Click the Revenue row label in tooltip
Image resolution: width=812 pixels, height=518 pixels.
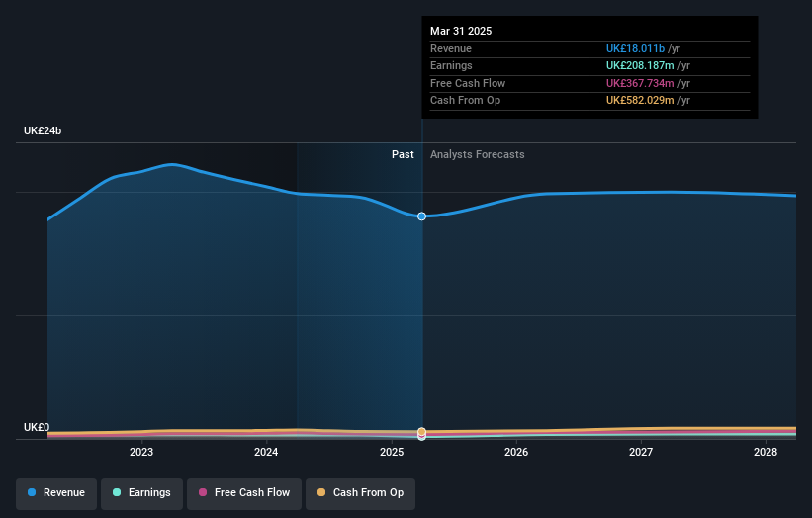pyautogui.click(x=451, y=48)
